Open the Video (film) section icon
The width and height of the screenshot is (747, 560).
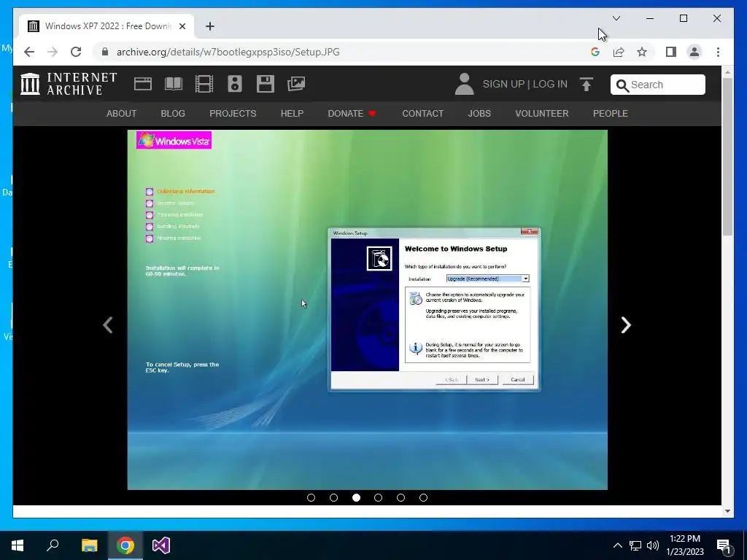coord(204,84)
